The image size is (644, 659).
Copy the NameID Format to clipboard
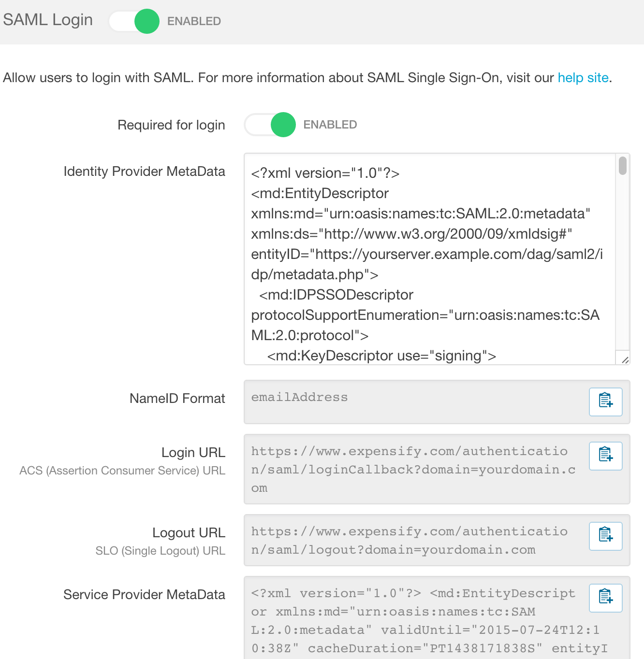click(x=605, y=402)
